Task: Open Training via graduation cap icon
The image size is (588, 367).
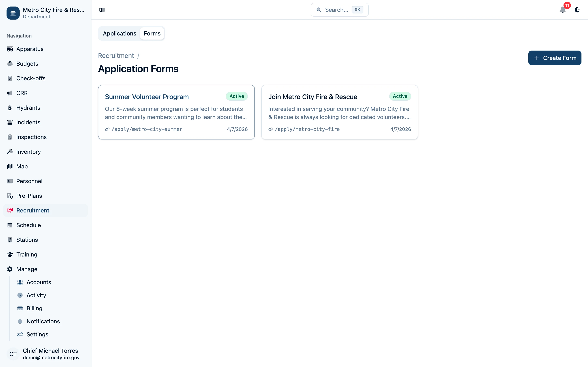Action: pos(10,254)
